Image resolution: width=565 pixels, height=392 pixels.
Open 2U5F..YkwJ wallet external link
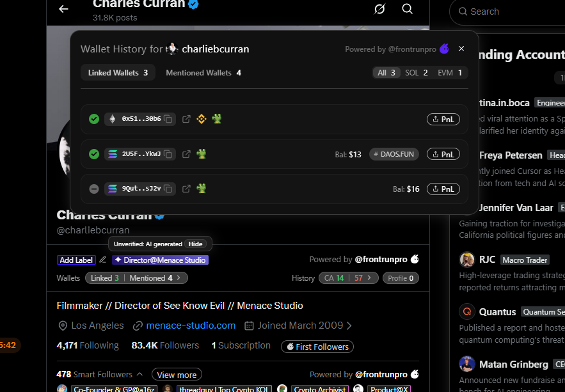[x=186, y=154]
